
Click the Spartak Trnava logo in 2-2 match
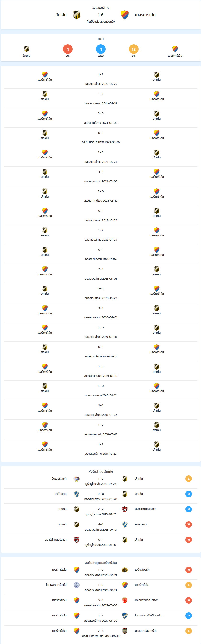(125, 509)
